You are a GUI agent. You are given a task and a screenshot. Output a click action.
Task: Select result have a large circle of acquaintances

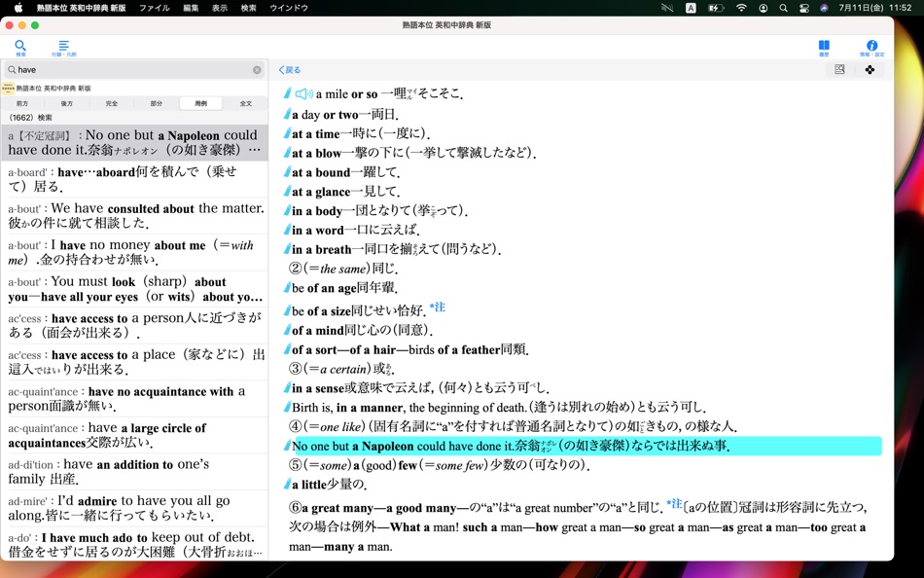(x=134, y=435)
